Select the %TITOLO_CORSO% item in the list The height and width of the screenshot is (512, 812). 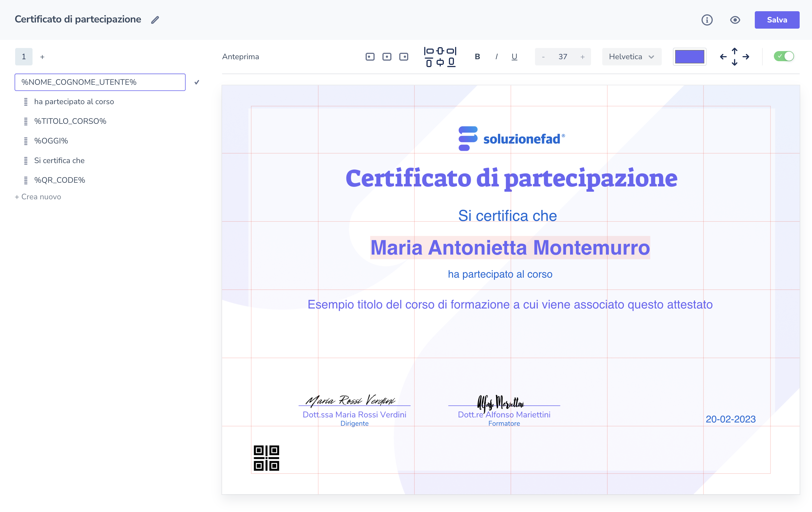tap(70, 121)
